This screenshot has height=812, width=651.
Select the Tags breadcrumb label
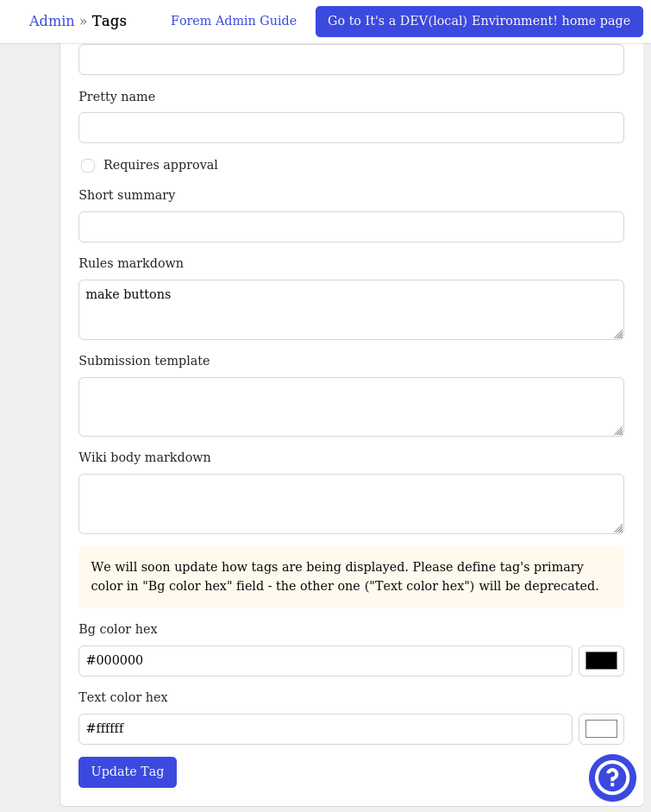110,21
